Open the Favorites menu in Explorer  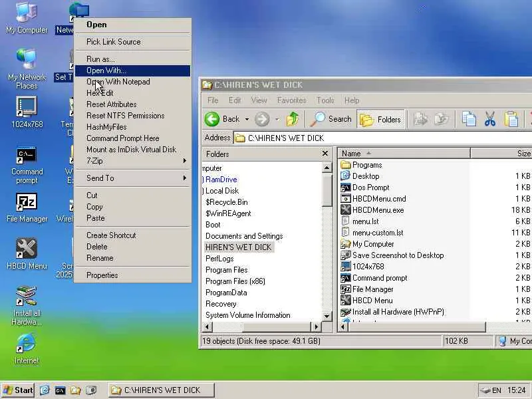point(291,100)
